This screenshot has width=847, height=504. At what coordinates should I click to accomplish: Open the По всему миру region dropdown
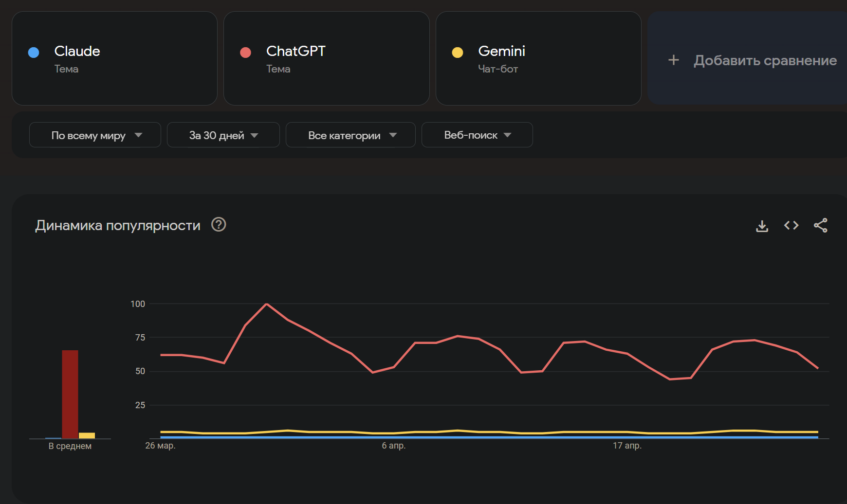(x=95, y=135)
